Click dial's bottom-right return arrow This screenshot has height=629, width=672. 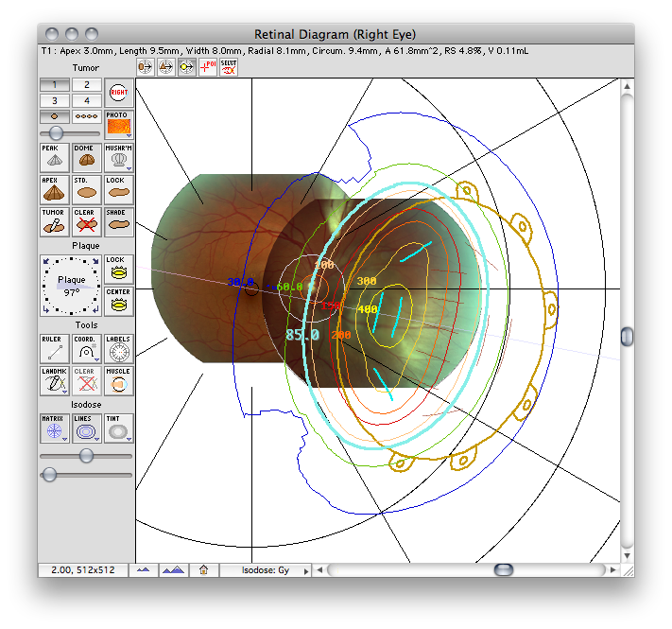(96, 310)
